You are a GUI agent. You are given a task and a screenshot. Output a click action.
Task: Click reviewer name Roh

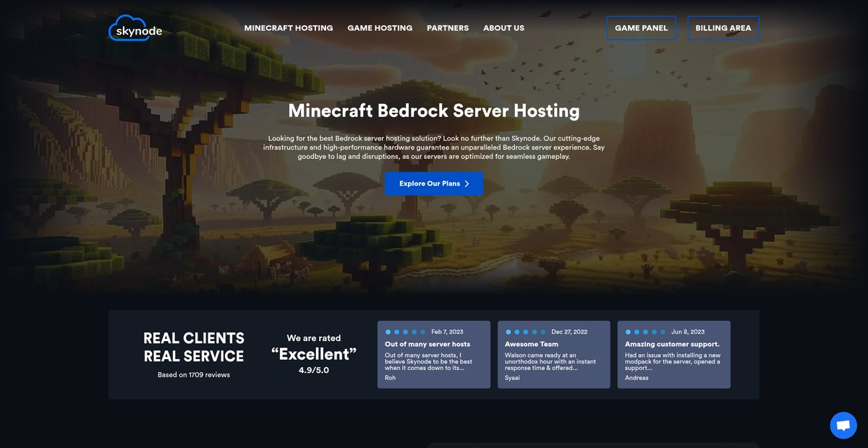391,378
